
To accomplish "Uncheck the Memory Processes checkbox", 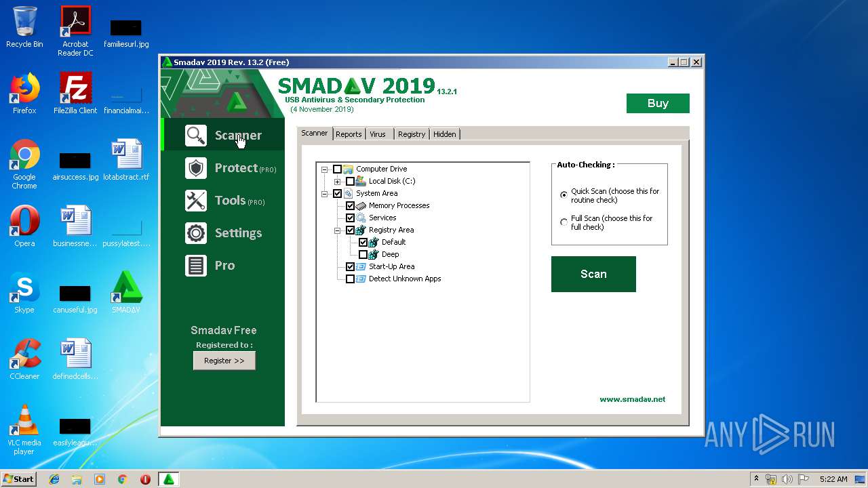I will click(350, 205).
